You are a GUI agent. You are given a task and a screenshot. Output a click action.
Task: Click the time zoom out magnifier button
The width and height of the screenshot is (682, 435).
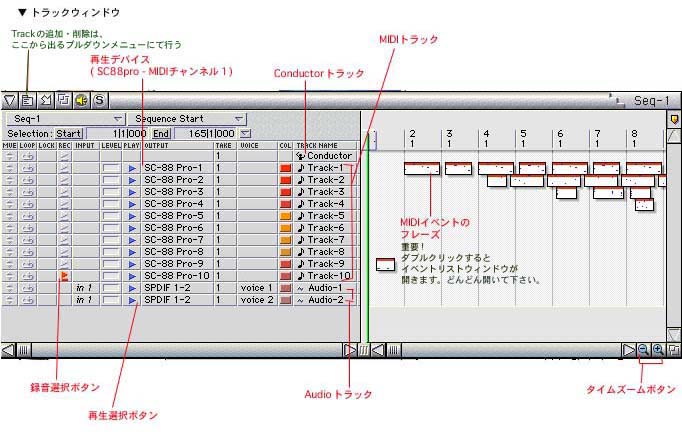(x=643, y=349)
